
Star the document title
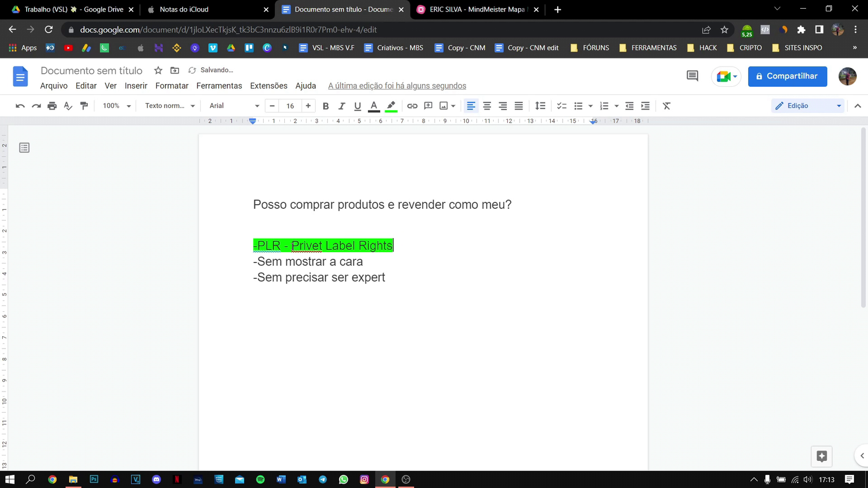coord(158,70)
